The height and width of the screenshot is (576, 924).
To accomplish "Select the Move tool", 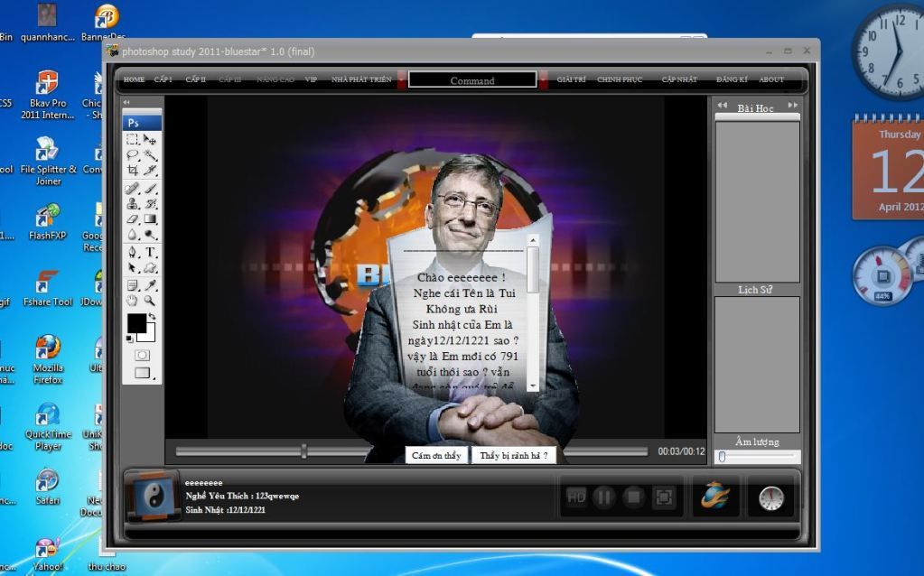I will [150, 140].
